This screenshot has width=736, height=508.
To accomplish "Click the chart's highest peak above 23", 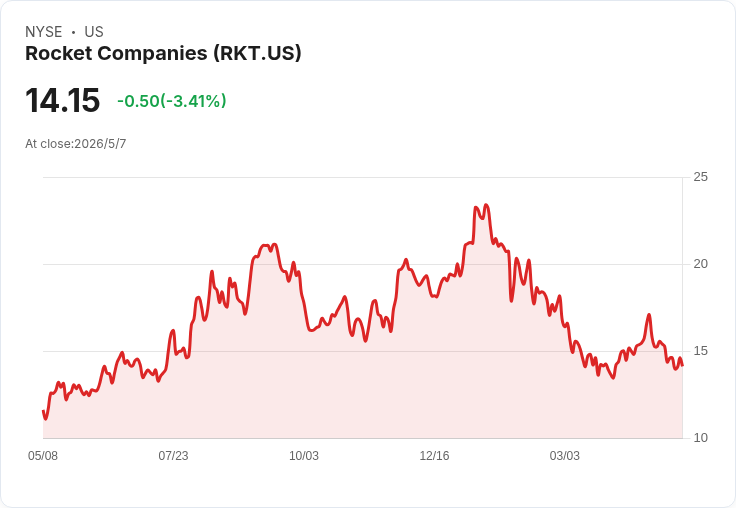I will (x=486, y=205).
